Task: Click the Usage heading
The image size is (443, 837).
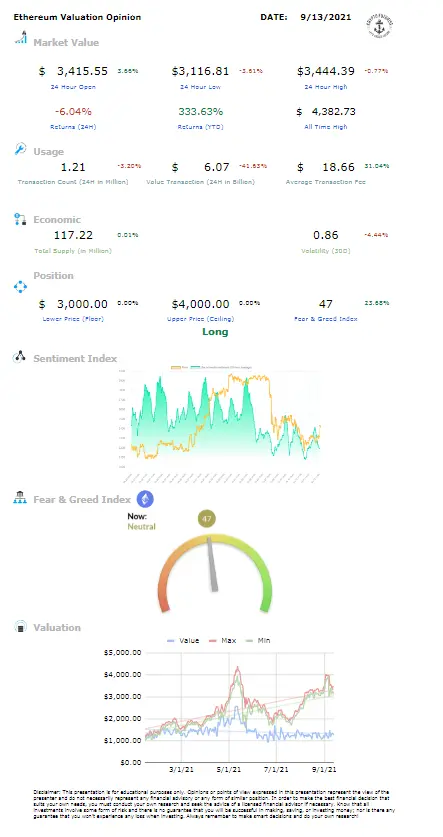Action: tap(48, 152)
